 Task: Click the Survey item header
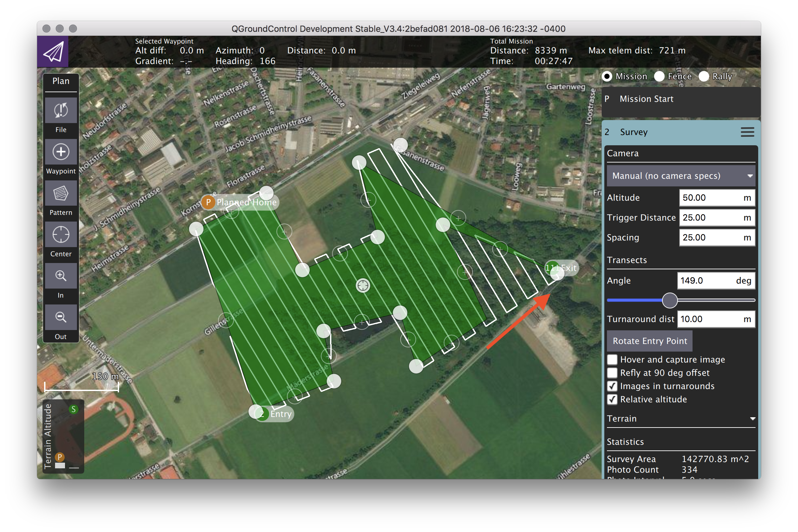tap(681, 132)
